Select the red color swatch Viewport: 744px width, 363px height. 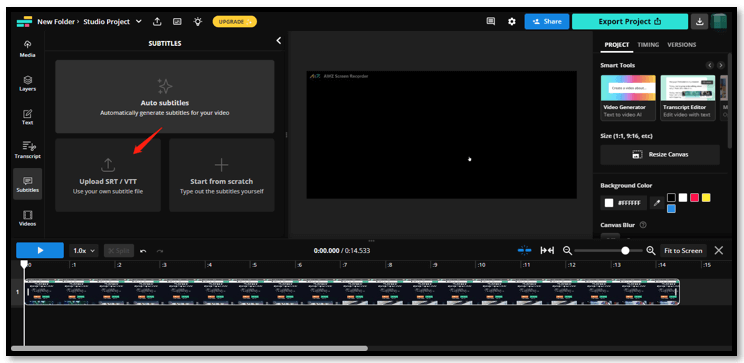click(694, 197)
